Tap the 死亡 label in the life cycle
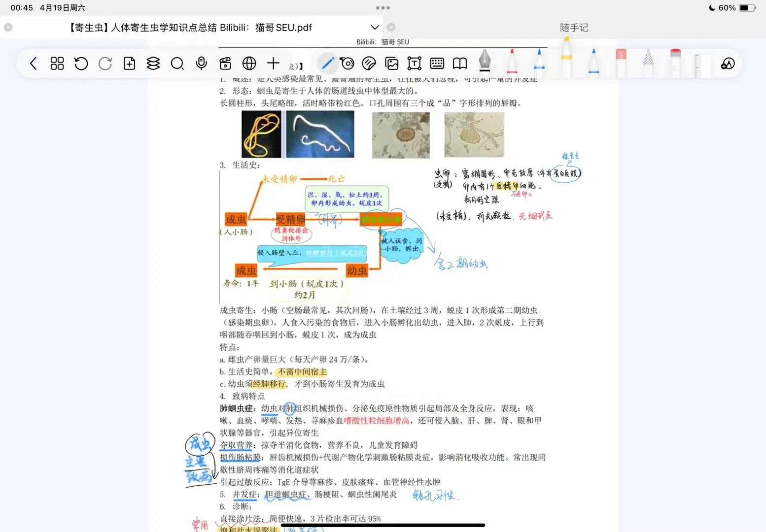 click(337, 179)
